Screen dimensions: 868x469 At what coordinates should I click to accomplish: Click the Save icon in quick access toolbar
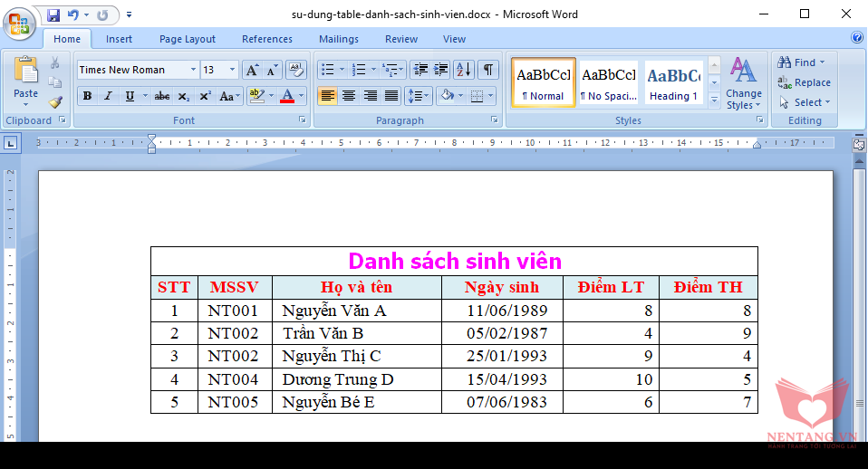[x=53, y=15]
